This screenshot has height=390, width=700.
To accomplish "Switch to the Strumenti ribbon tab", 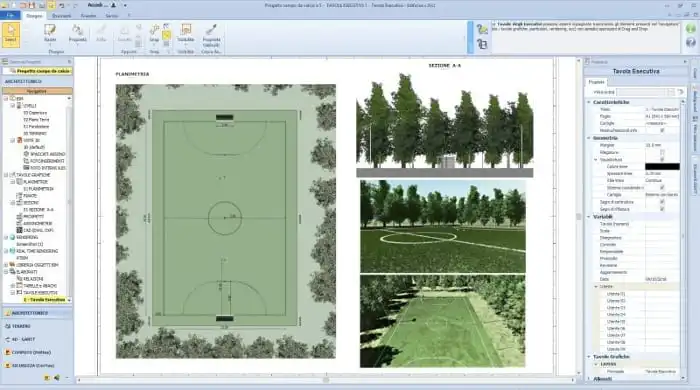I will (62, 16).
